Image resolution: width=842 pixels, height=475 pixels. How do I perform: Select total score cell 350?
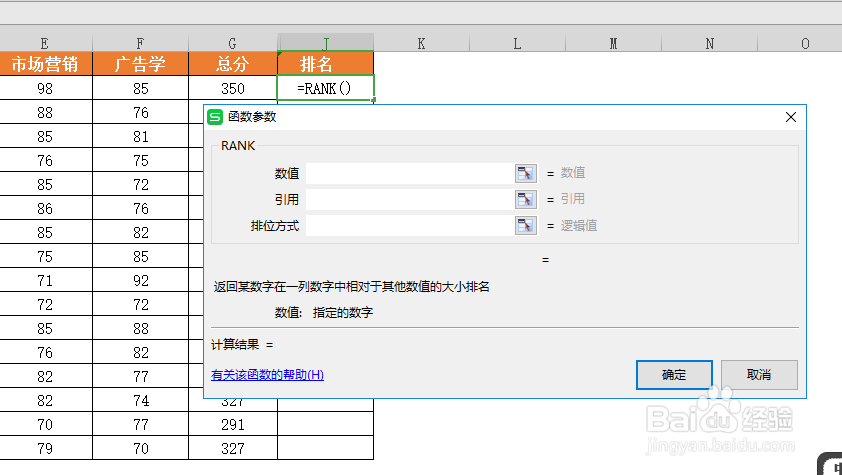[233, 88]
